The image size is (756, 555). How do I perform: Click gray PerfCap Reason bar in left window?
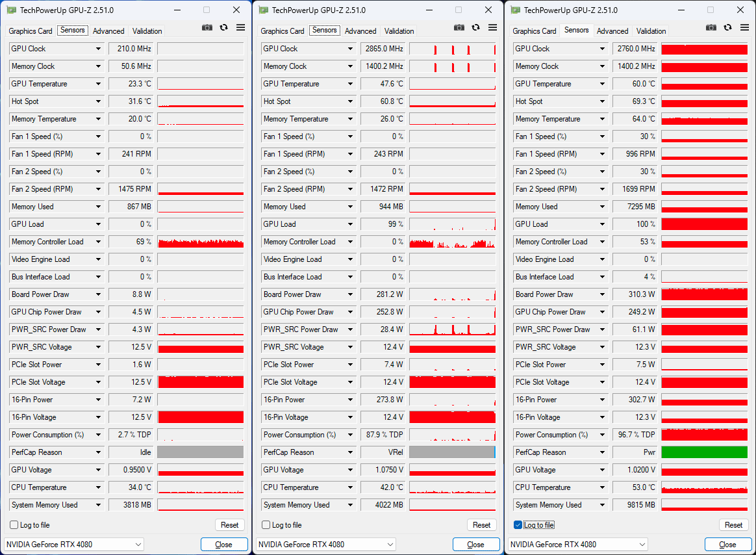[x=201, y=452]
